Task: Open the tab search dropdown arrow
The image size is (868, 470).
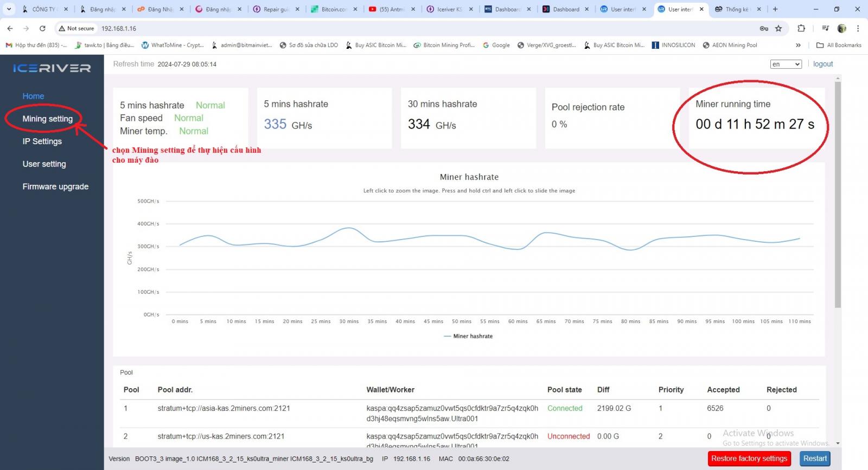Action: point(9,9)
